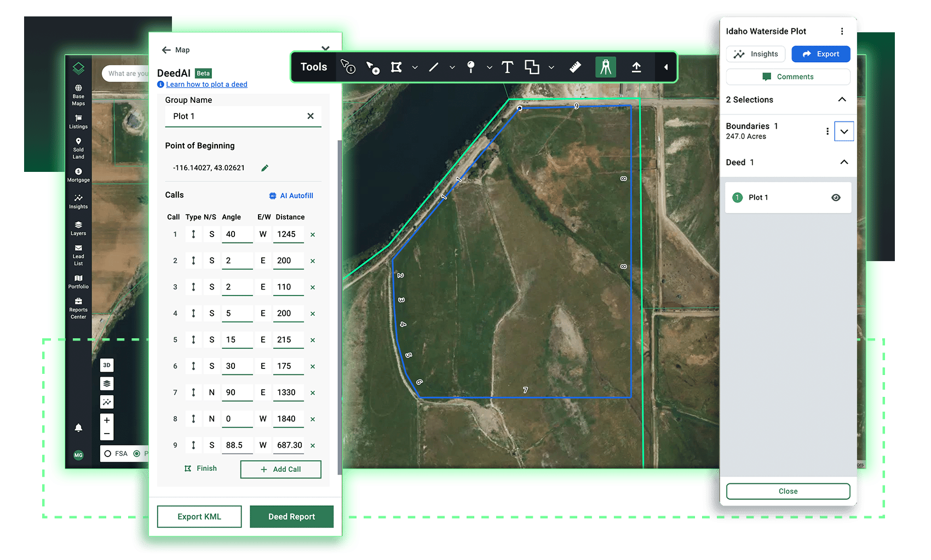Open line tool dropdown arrow
The image size is (931, 560).
[452, 67]
